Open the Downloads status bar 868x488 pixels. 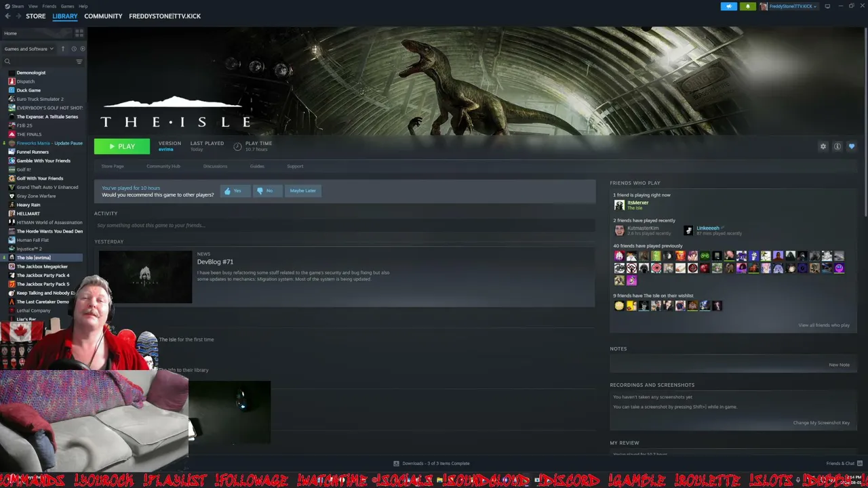point(432,464)
